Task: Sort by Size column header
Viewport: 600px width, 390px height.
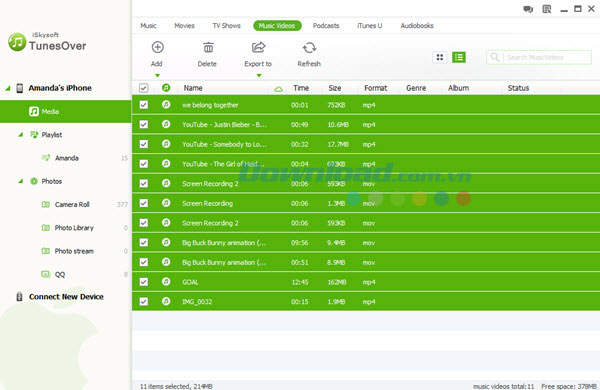Action: tap(335, 88)
